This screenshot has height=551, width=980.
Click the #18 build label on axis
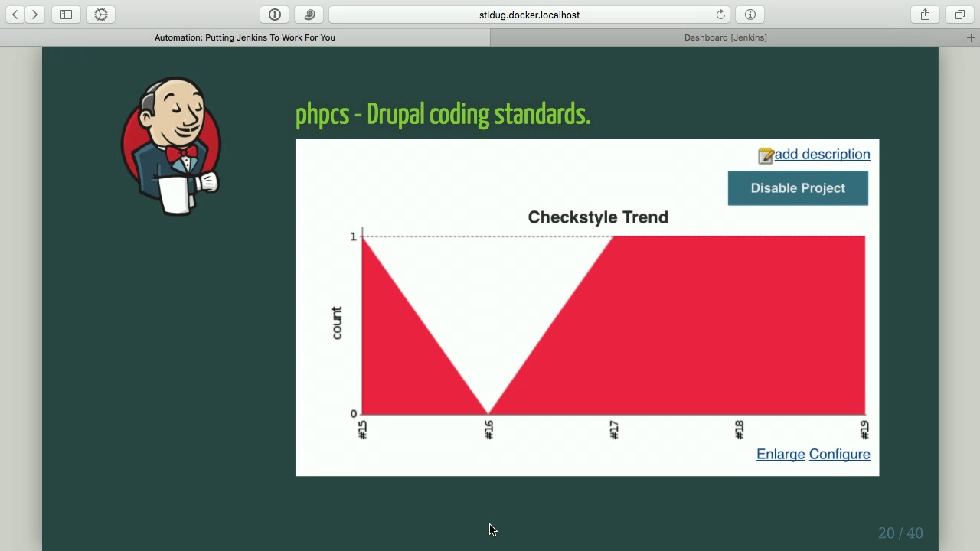point(739,430)
